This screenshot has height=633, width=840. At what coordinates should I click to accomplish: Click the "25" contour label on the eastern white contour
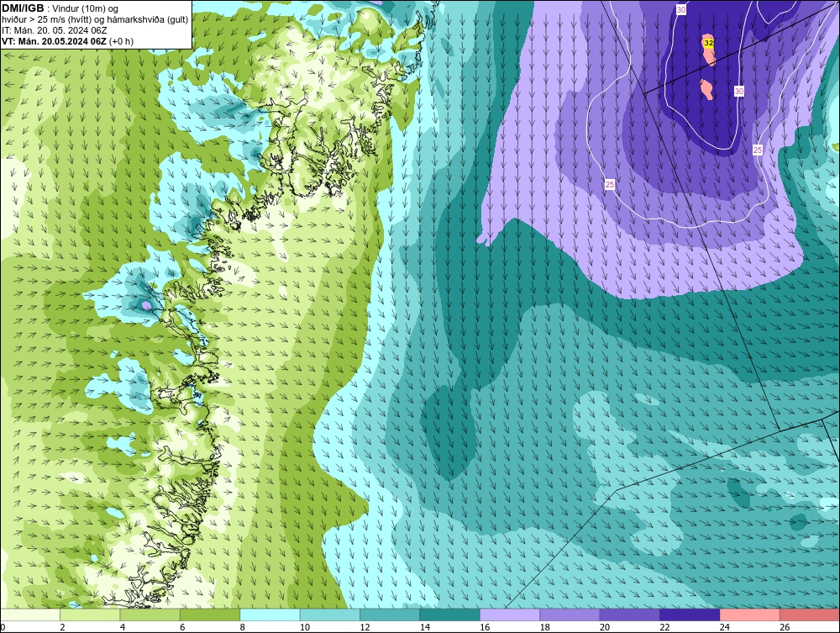[x=758, y=150]
